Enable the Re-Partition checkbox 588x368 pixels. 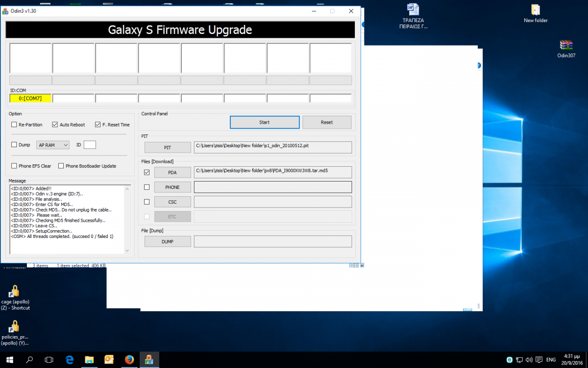(x=14, y=125)
